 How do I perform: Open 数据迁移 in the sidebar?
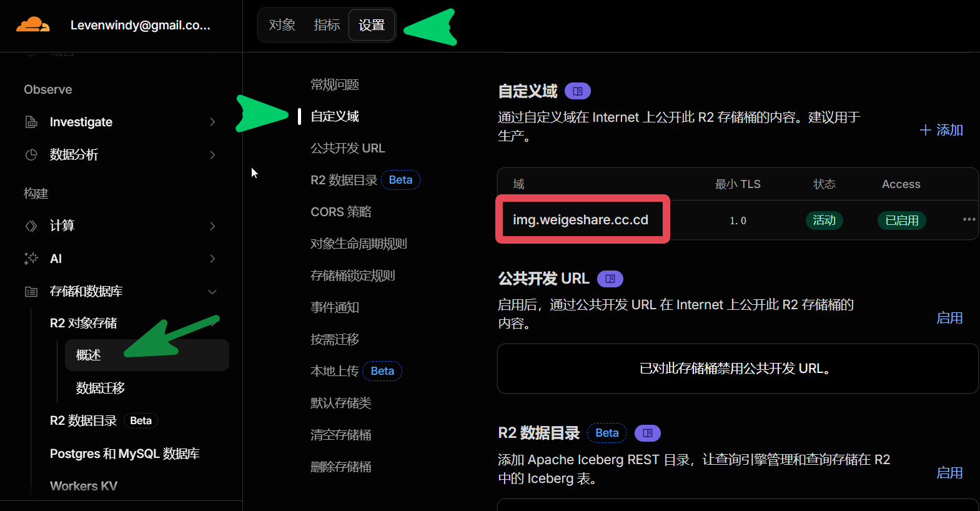(x=101, y=388)
